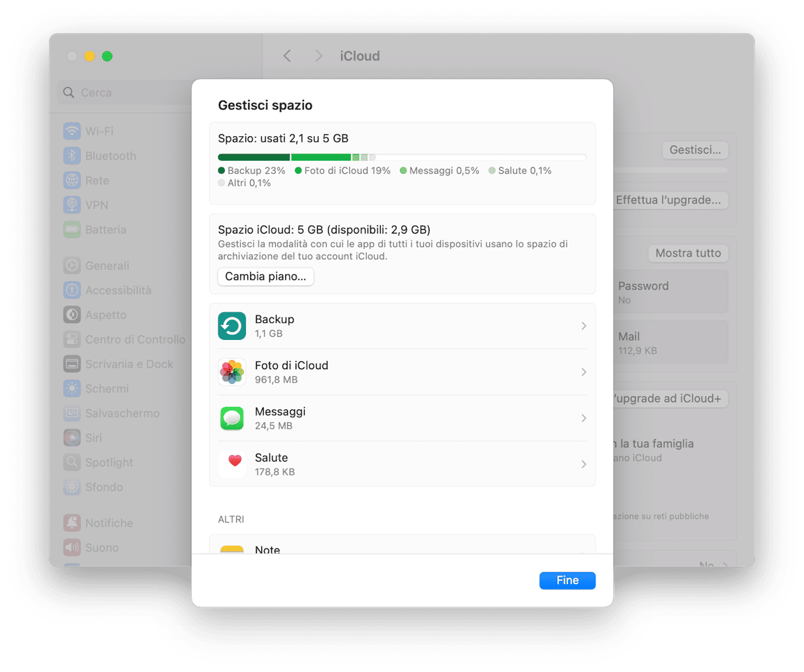Click the Rete globe icon
The image size is (804, 672).
[72, 181]
